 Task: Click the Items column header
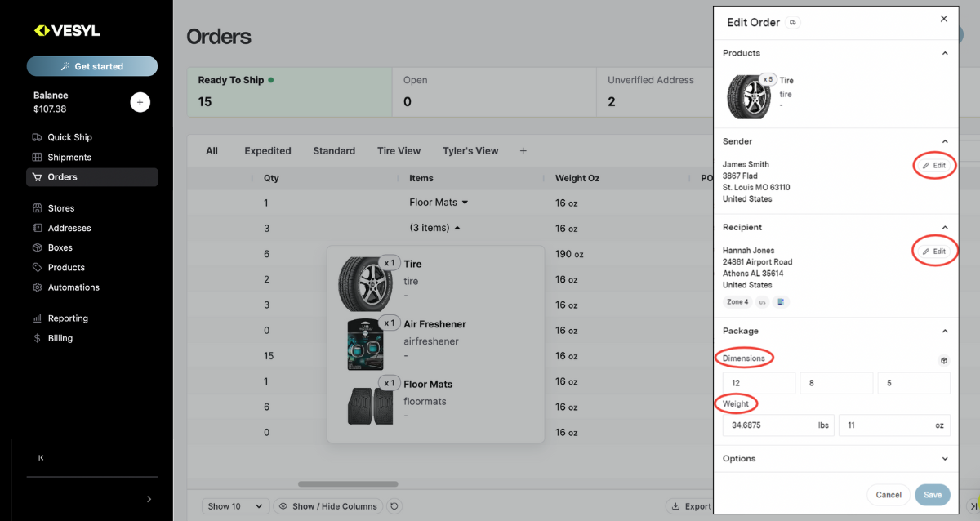click(421, 178)
